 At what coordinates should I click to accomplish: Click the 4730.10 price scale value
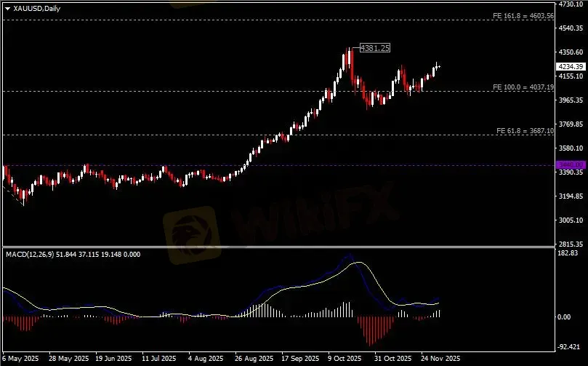(x=571, y=4)
